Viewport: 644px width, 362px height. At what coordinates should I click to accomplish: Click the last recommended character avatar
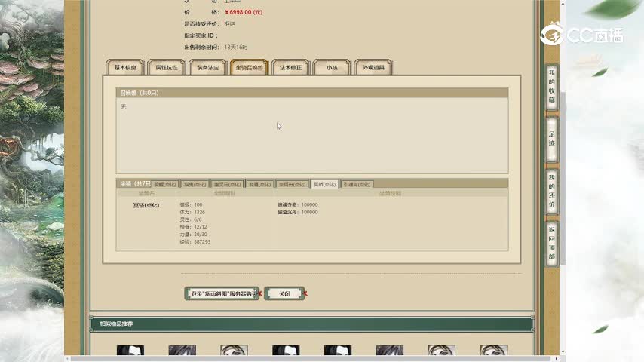click(x=493, y=351)
